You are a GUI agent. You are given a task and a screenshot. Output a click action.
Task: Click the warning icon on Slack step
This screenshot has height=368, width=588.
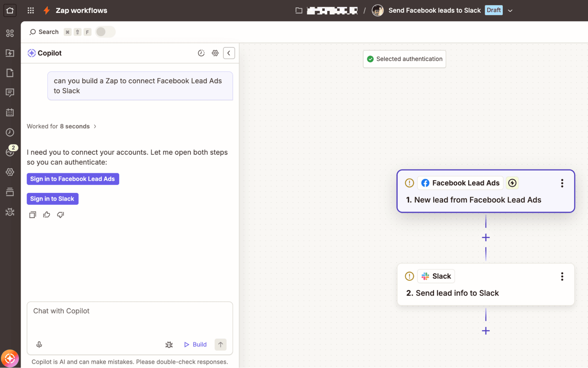point(409,276)
